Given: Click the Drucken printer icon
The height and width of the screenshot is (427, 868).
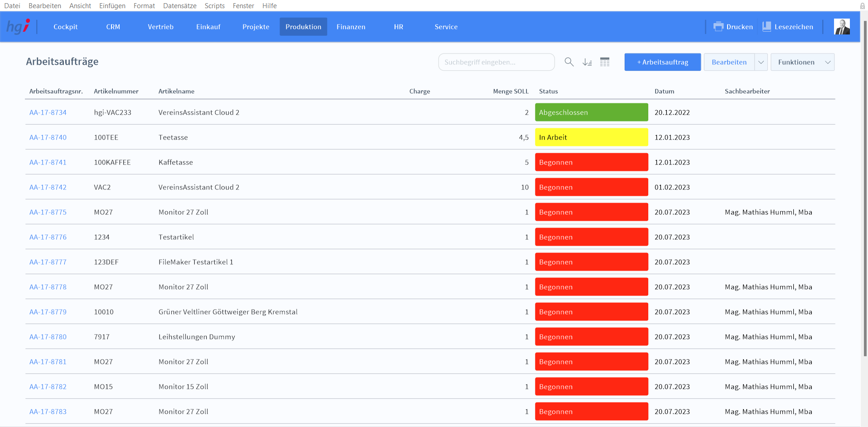Looking at the screenshot, I should click(x=719, y=27).
